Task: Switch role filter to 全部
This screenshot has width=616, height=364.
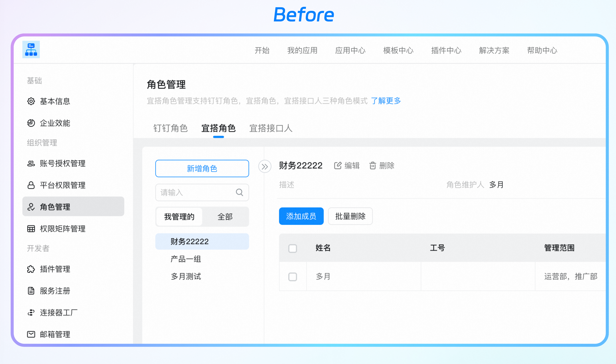Action: pyautogui.click(x=225, y=217)
